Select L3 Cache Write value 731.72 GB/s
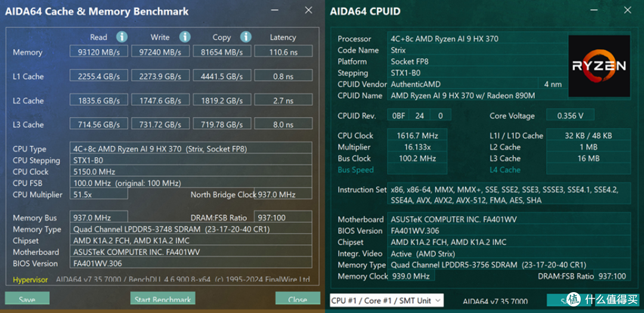644x313 pixels. 160,125
